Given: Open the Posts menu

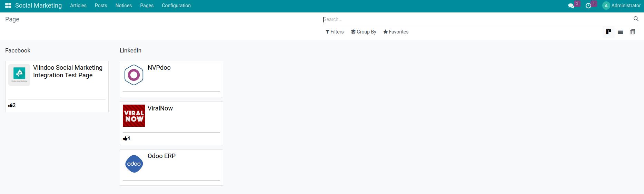Looking at the screenshot, I should (101, 6).
